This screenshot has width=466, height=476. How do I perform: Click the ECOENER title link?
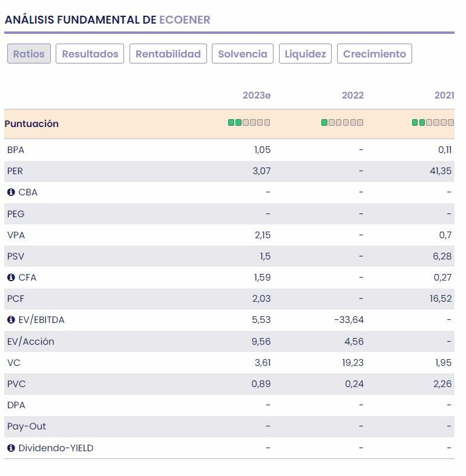pyautogui.click(x=185, y=20)
